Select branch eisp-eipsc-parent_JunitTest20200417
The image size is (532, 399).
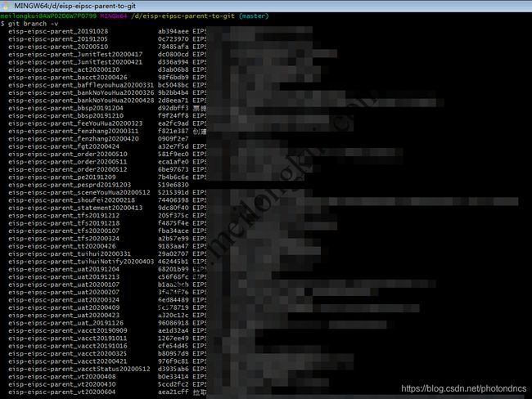tap(75, 54)
